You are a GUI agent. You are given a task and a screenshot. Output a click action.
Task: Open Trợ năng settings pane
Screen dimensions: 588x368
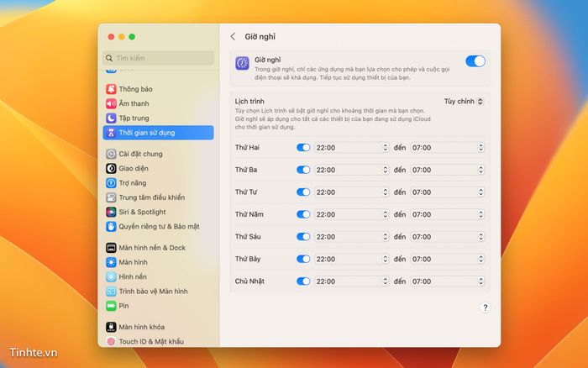point(158,183)
